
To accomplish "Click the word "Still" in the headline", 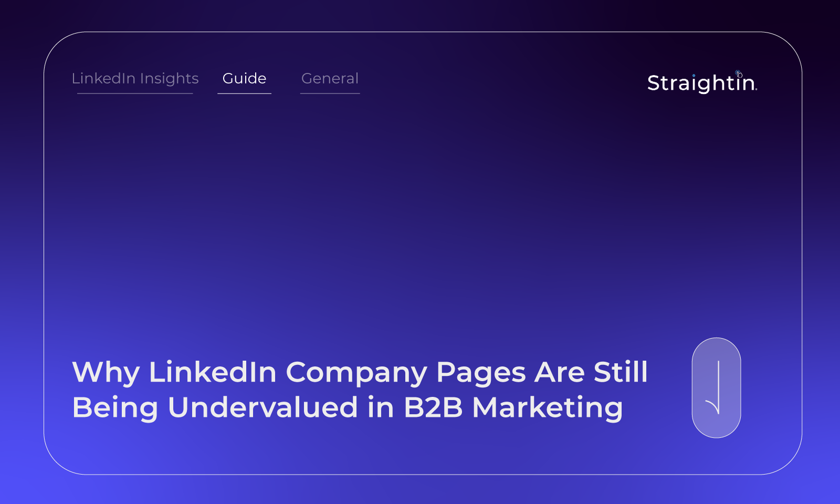I will 621,372.
